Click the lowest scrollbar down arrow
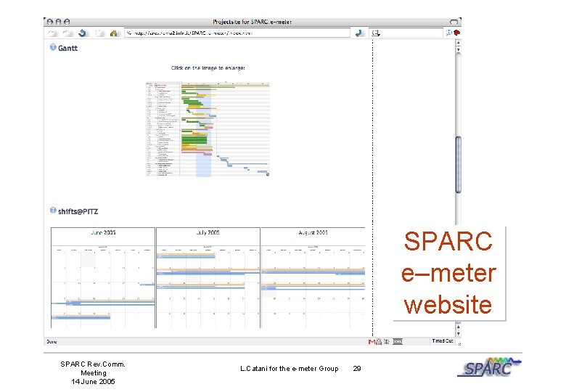566x392 pixels. click(459, 334)
